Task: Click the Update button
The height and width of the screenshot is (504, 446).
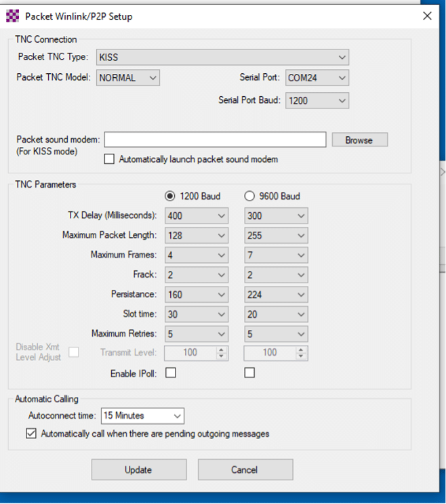Action: [138, 469]
